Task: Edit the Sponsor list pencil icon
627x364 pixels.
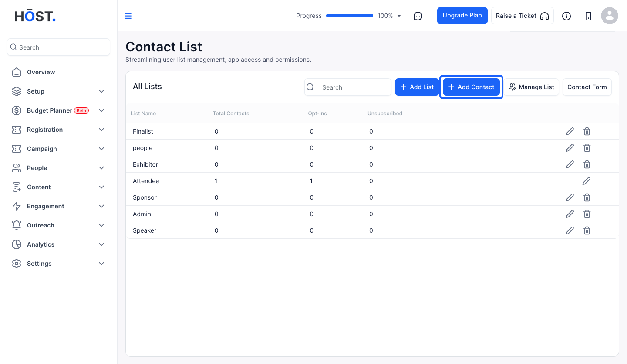Action: point(570,197)
